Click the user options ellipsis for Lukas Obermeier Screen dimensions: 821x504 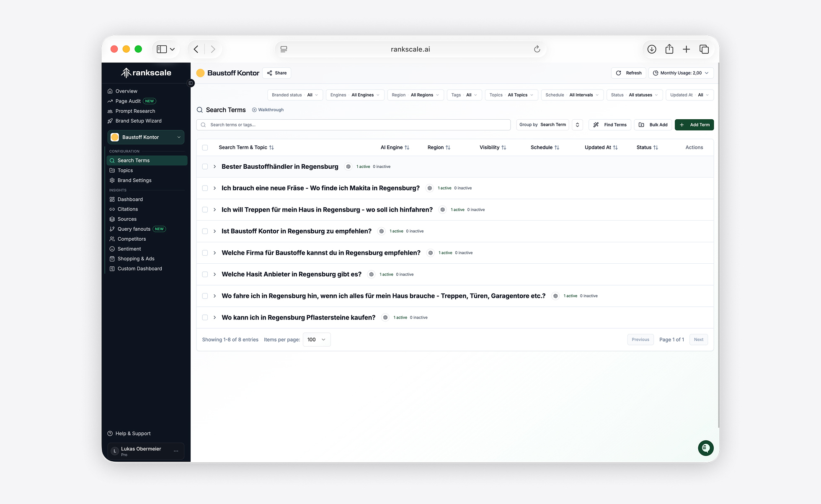[176, 451]
